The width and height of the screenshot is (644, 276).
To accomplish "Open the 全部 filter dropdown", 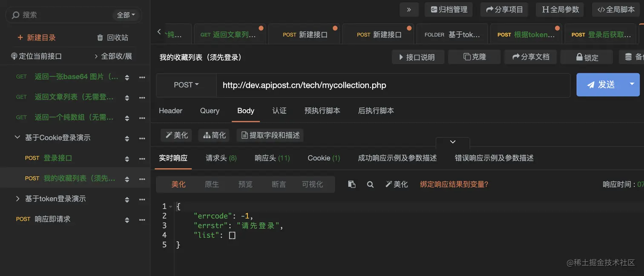I will [x=126, y=15].
